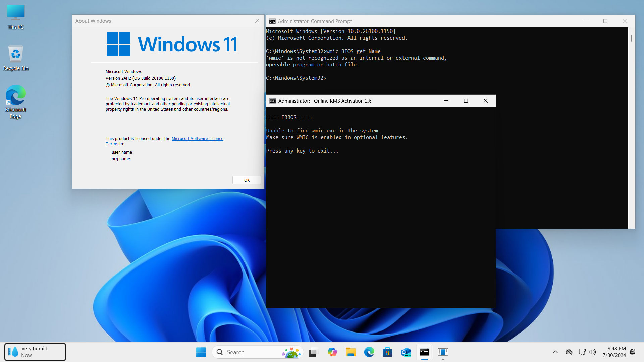The image size is (644, 362).
Task: Click the Online KMS Activation window icon
Action: pos(273,101)
